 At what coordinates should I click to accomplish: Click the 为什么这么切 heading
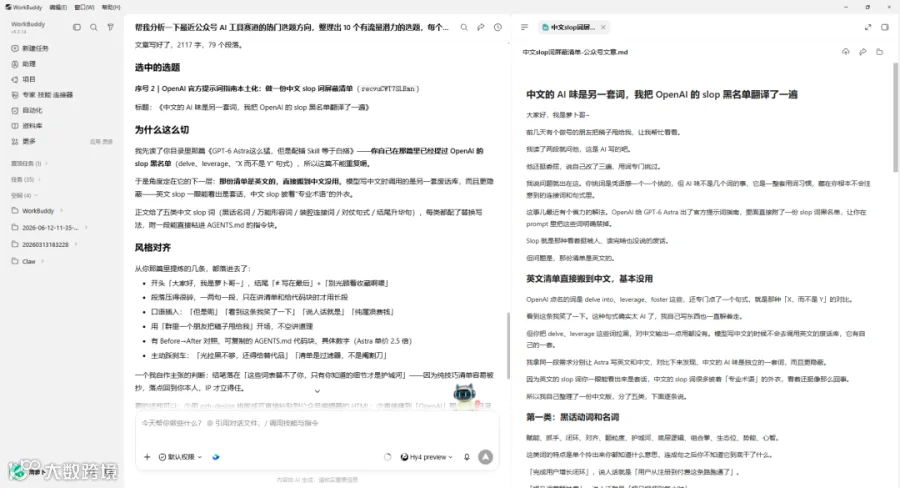[162, 130]
